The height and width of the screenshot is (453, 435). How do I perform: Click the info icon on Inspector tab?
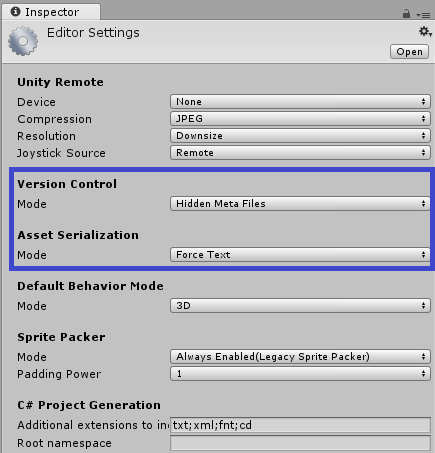pyautogui.click(x=15, y=11)
